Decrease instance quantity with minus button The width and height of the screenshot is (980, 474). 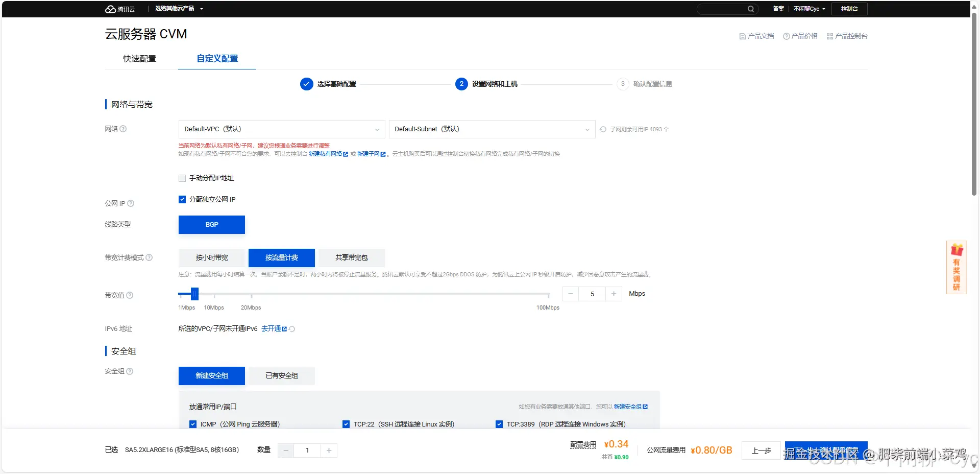[286, 451]
